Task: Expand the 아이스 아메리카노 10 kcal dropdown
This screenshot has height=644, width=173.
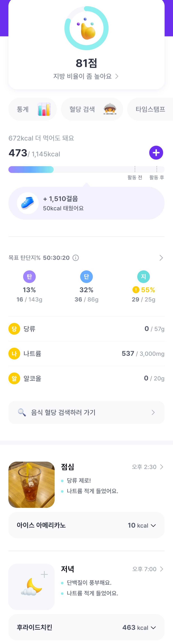Action: tap(153, 525)
